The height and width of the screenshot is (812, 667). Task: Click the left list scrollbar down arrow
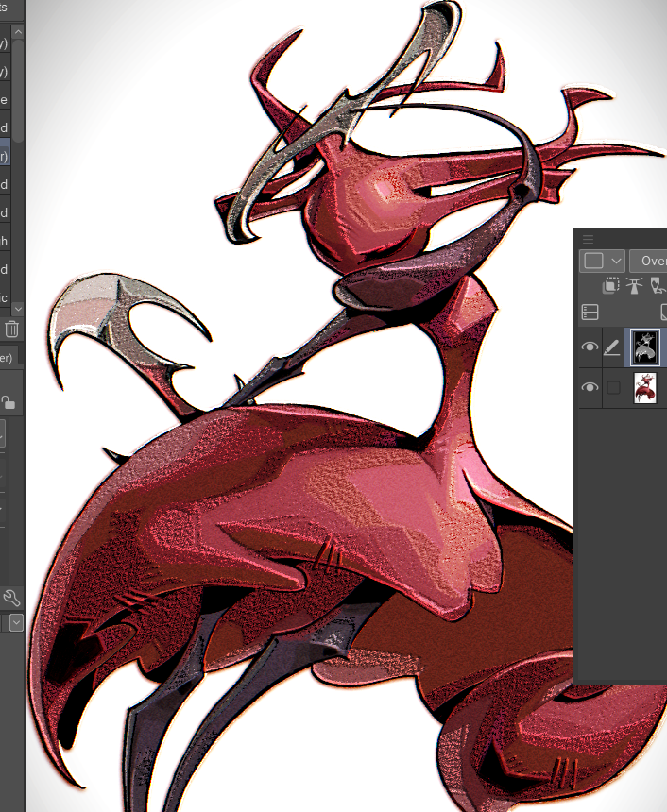pos(18,309)
